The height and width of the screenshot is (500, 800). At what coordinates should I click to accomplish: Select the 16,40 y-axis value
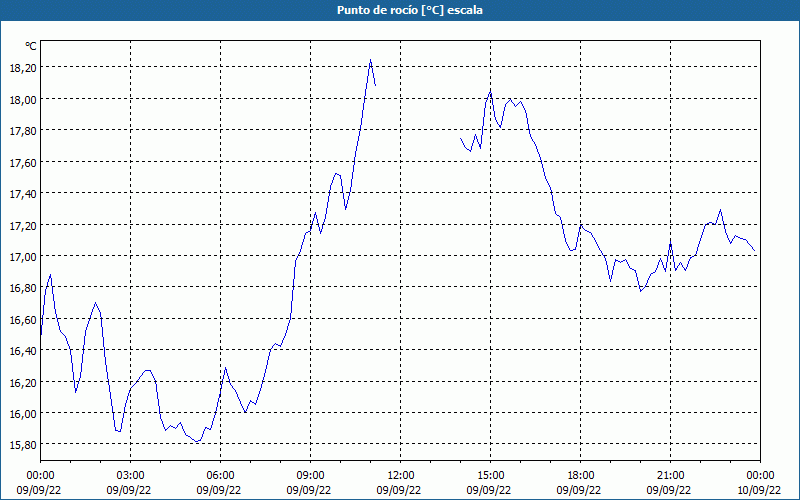(23, 351)
